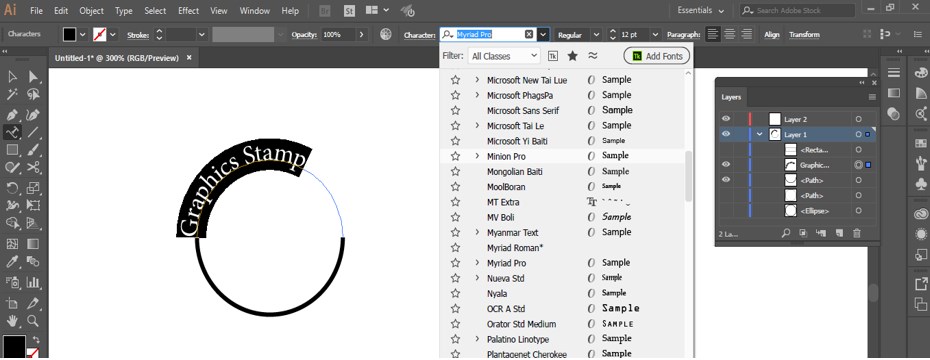This screenshot has width=930, height=360.
Task: Select the Rotate tool
Action: pos(12,189)
